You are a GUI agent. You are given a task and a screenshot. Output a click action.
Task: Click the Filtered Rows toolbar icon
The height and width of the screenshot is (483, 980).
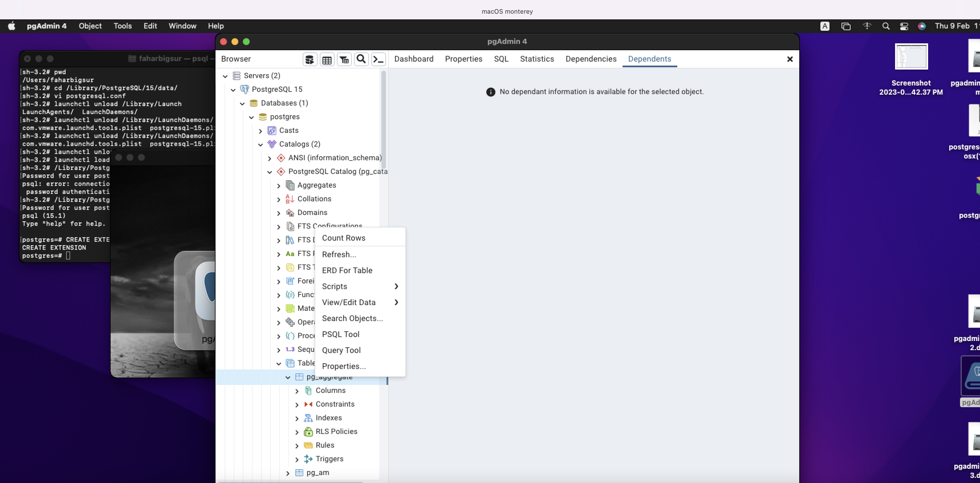344,59
